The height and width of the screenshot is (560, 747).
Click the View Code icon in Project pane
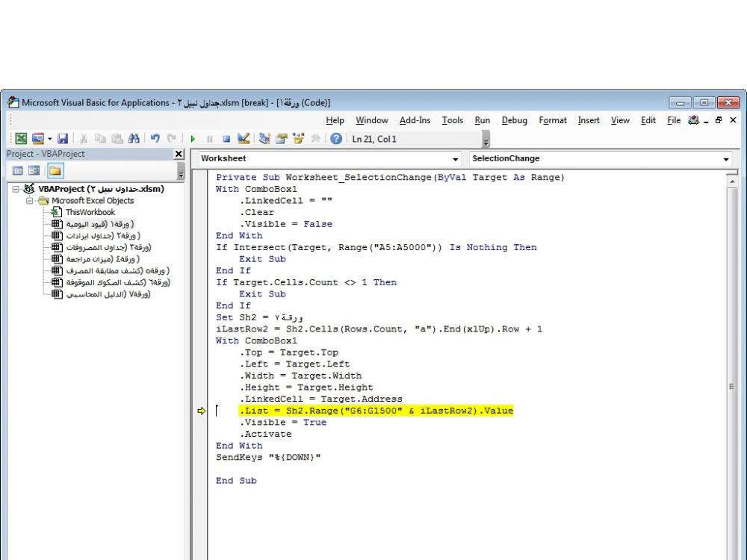click(18, 170)
